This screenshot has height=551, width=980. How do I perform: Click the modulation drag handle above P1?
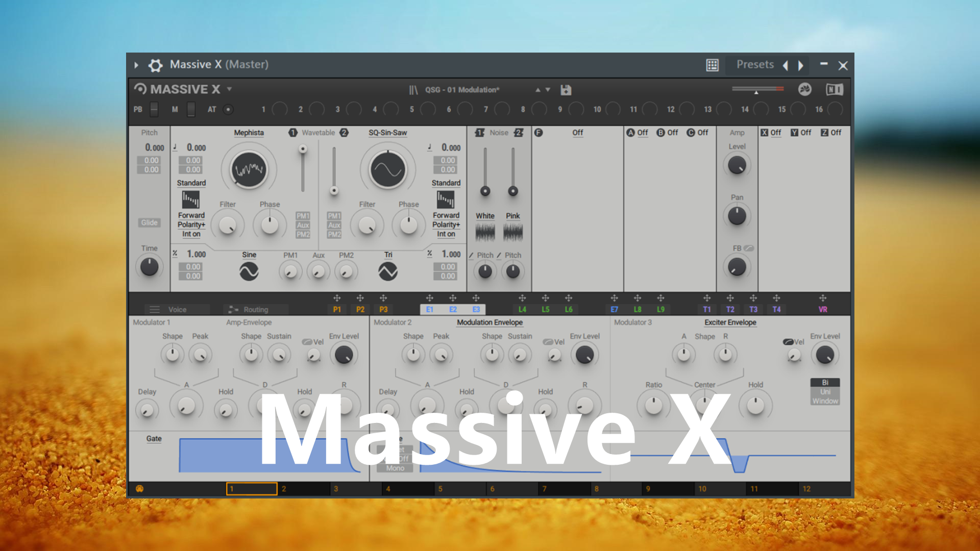(337, 298)
